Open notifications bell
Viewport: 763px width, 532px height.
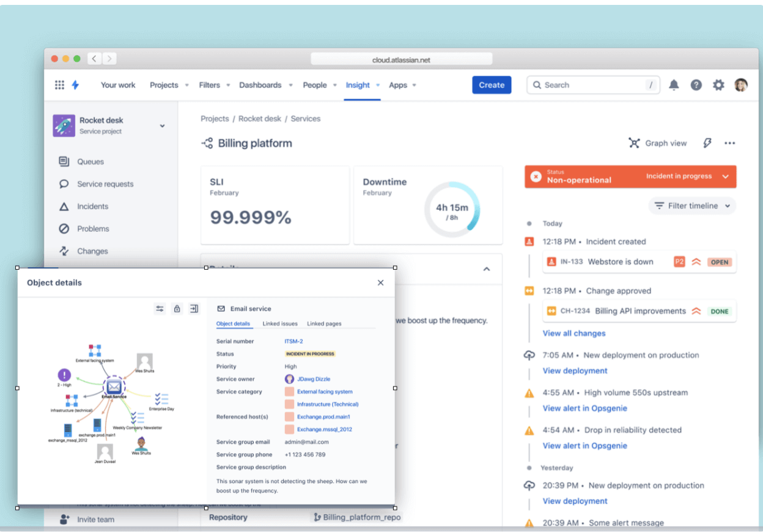point(674,85)
